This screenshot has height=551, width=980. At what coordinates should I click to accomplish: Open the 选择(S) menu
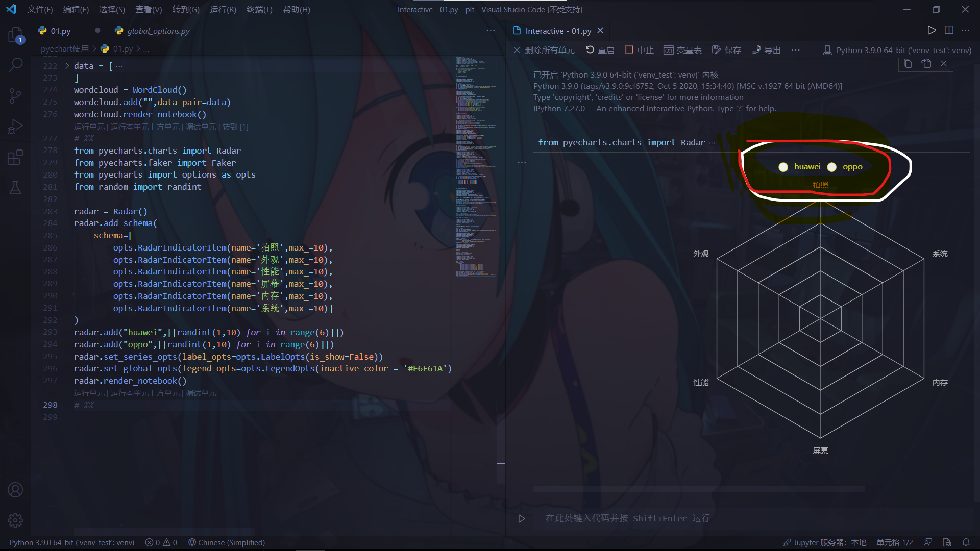(112, 9)
